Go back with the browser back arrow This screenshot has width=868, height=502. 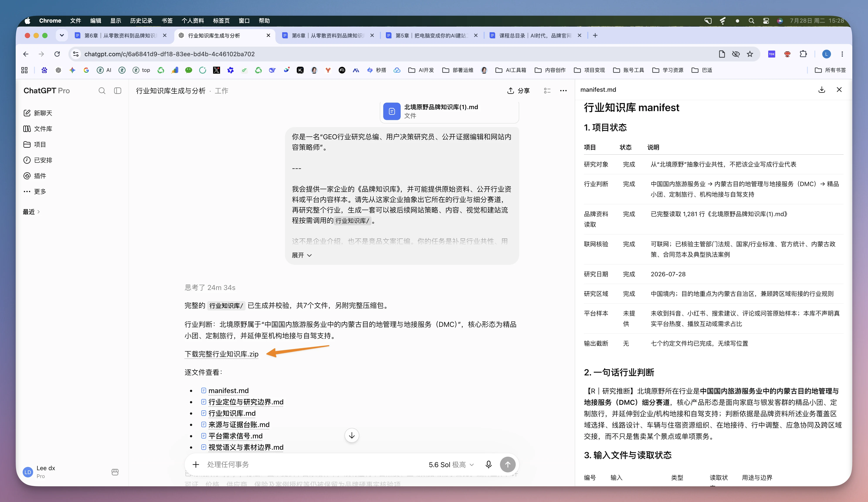[26, 54]
